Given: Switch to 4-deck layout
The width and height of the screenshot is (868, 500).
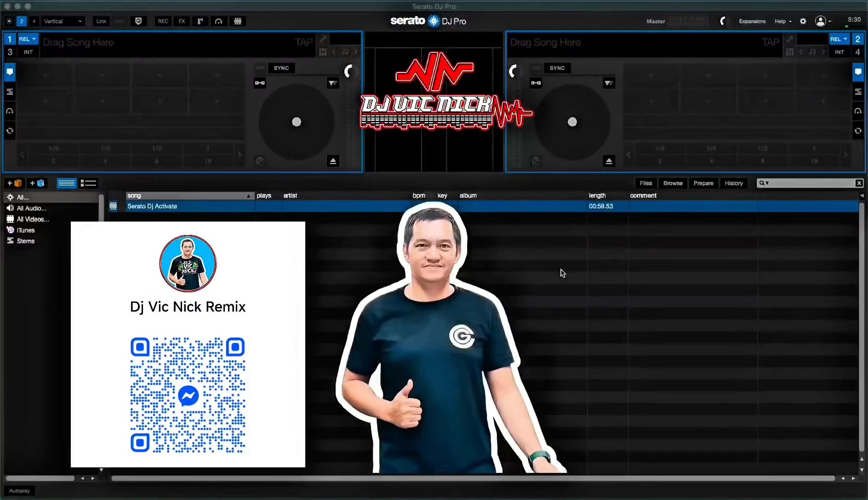Looking at the screenshot, I should 34,21.
